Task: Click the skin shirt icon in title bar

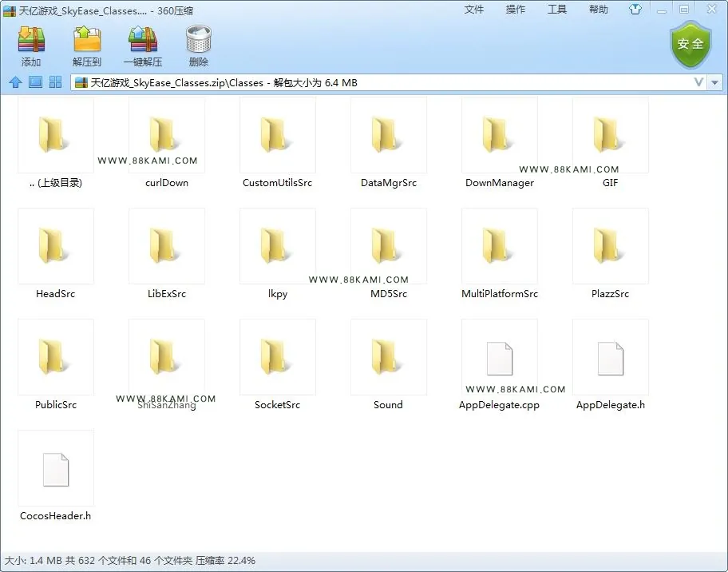Action: click(x=635, y=10)
